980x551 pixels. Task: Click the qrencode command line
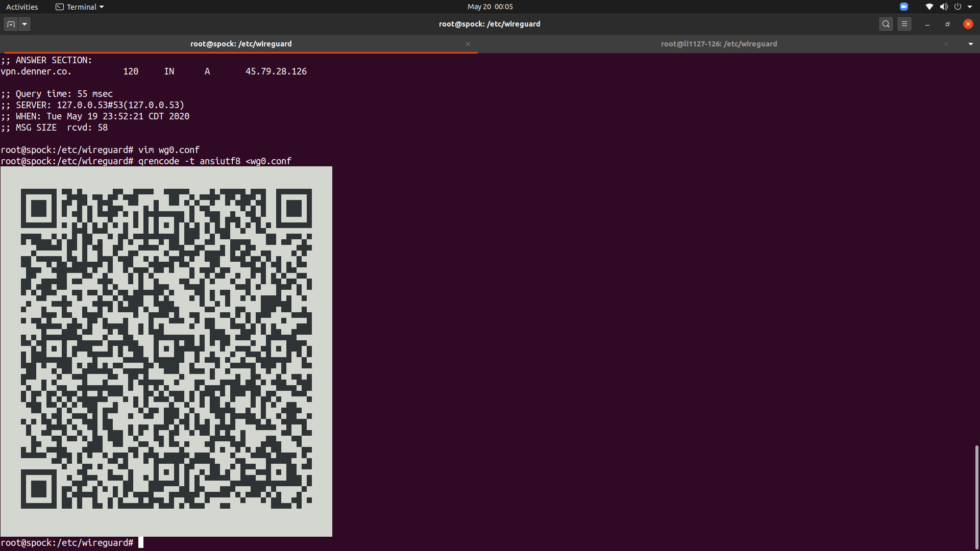146,161
